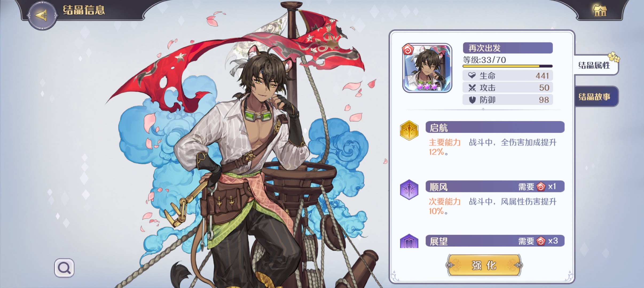Click the 强化 enhance button

(x=484, y=265)
